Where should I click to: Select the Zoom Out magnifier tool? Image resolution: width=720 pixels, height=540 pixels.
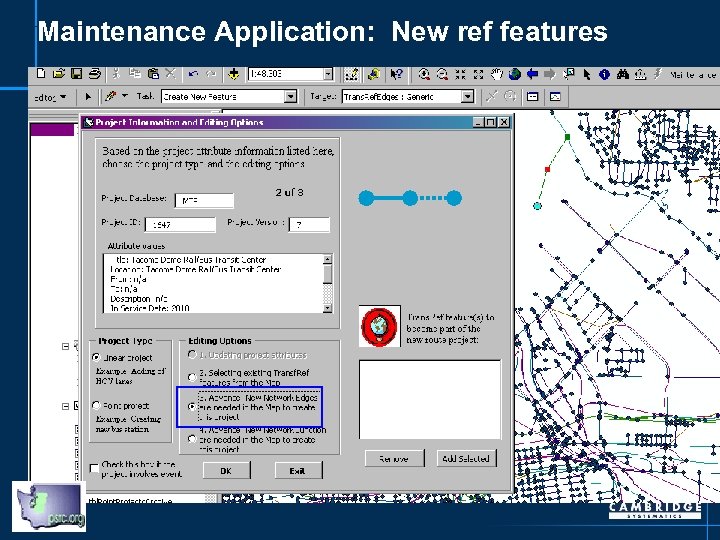click(442, 74)
